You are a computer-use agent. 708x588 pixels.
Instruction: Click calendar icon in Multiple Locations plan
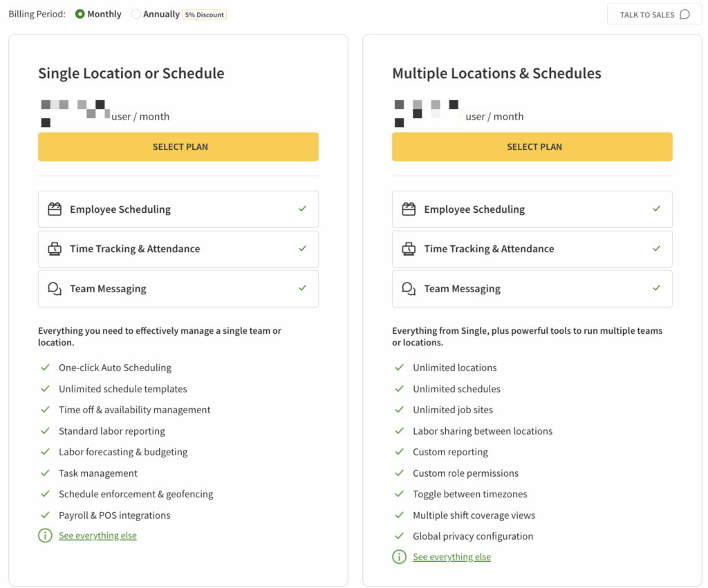pos(409,209)
